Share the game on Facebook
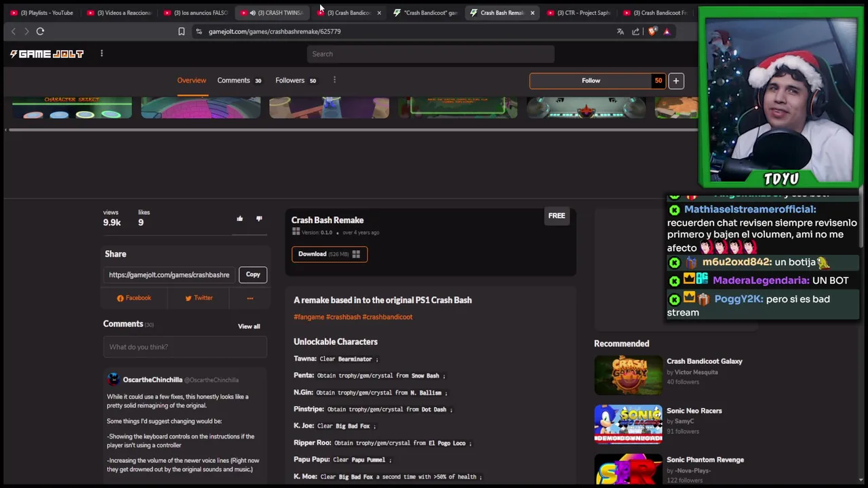Viewport: 868px width, 488px height. [134, 298]
